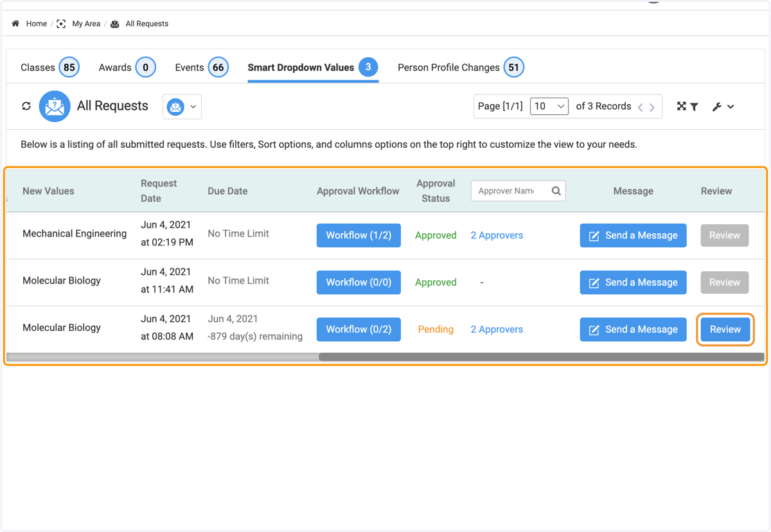Viewport: 771px width, 532px height.
Task: Open All Requests breadcrumb link
Action: 147,24
